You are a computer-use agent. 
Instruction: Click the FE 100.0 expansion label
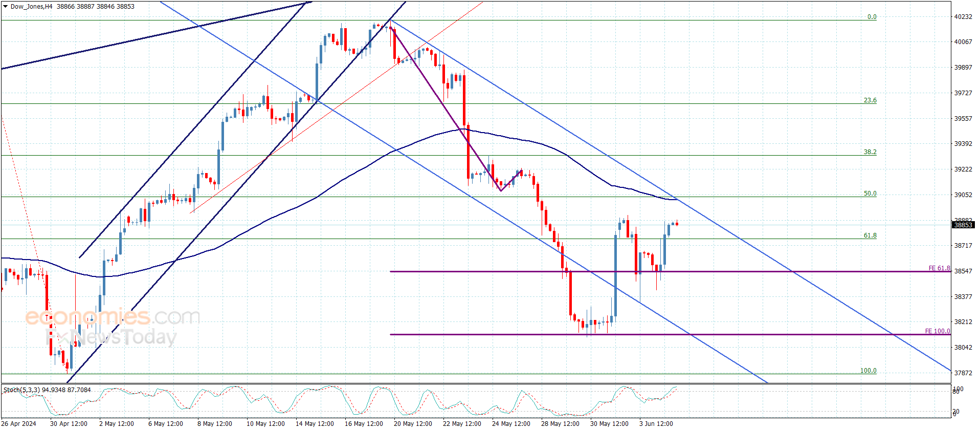pos(938,331)
